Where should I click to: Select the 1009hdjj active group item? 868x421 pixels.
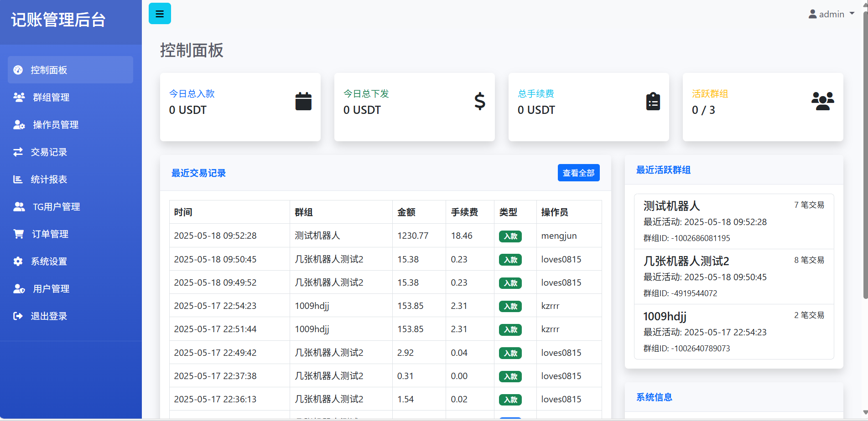click(x=733, y=332)
